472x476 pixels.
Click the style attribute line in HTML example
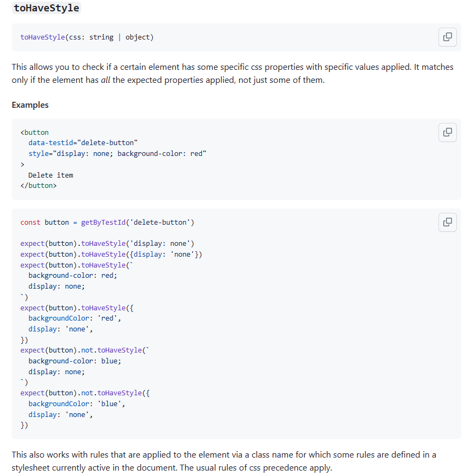pyautogui.click(x=117, y=154)
